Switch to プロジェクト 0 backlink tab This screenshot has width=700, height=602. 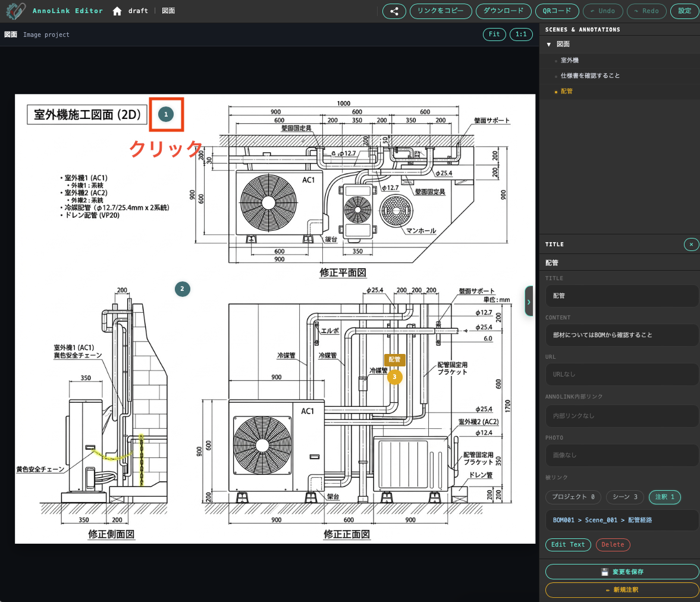[573, 497]
